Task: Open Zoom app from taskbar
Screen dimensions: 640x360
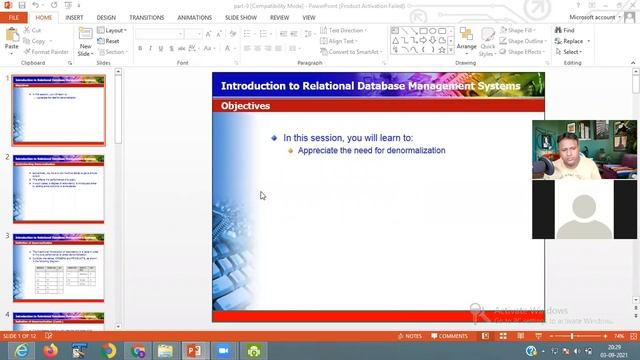Action: [223, 351]
